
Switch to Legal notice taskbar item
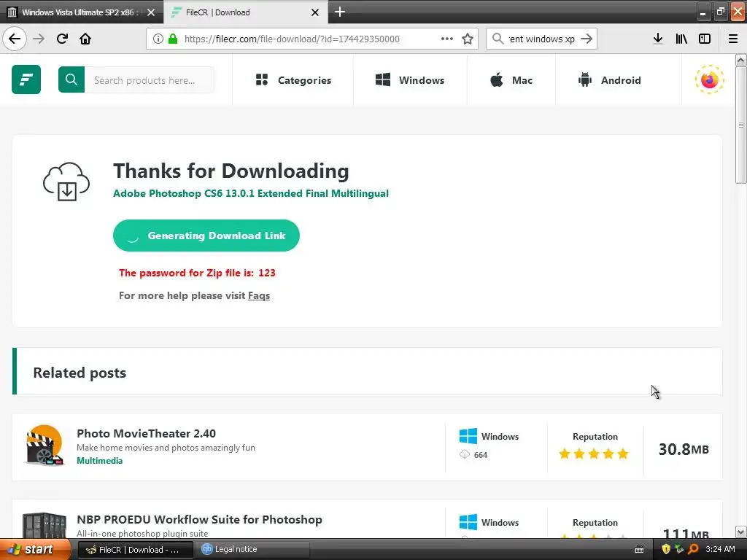pyautogui.click(x=252, y=550)
